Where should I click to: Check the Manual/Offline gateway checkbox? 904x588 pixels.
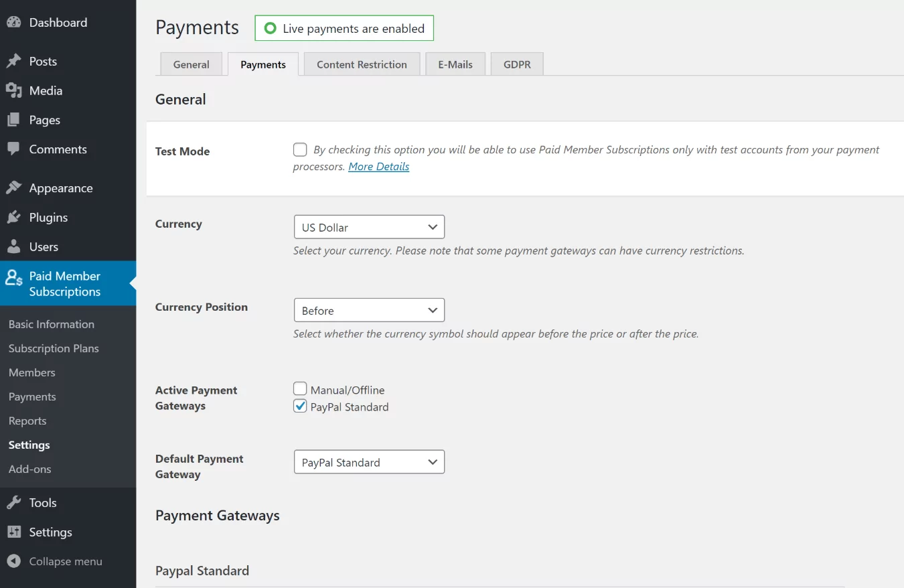300,388
